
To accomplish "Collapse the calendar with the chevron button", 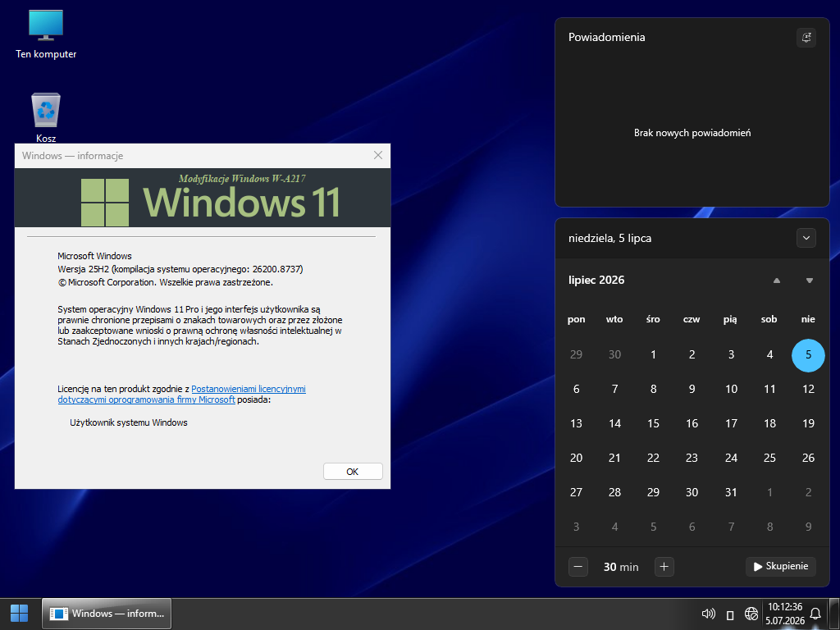I will pyautogui.click(x=806, y=238).
